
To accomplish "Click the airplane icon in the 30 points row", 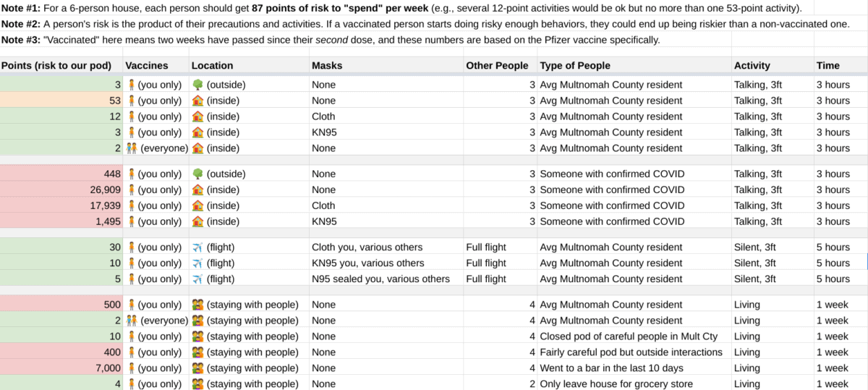I will 197,247.
